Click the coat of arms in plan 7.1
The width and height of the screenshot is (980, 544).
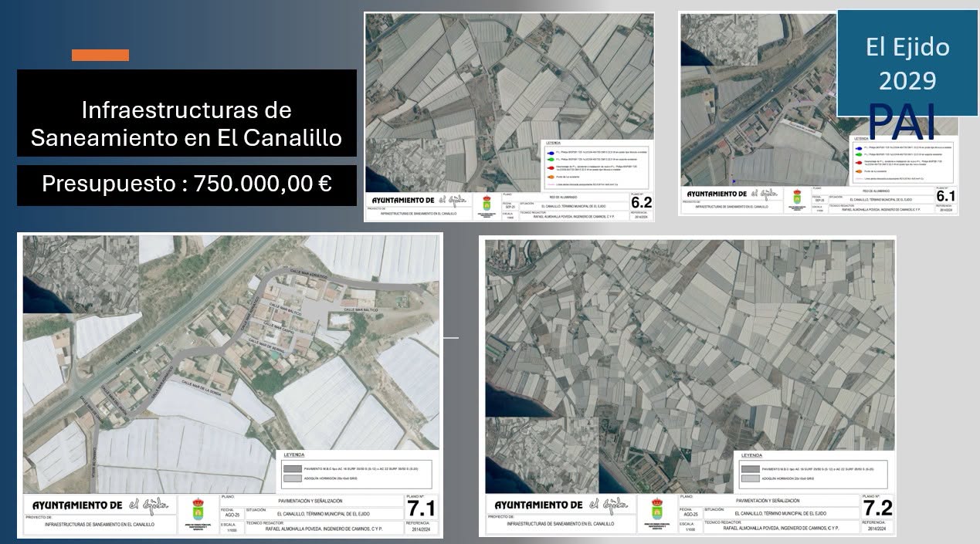click(197, 509)
